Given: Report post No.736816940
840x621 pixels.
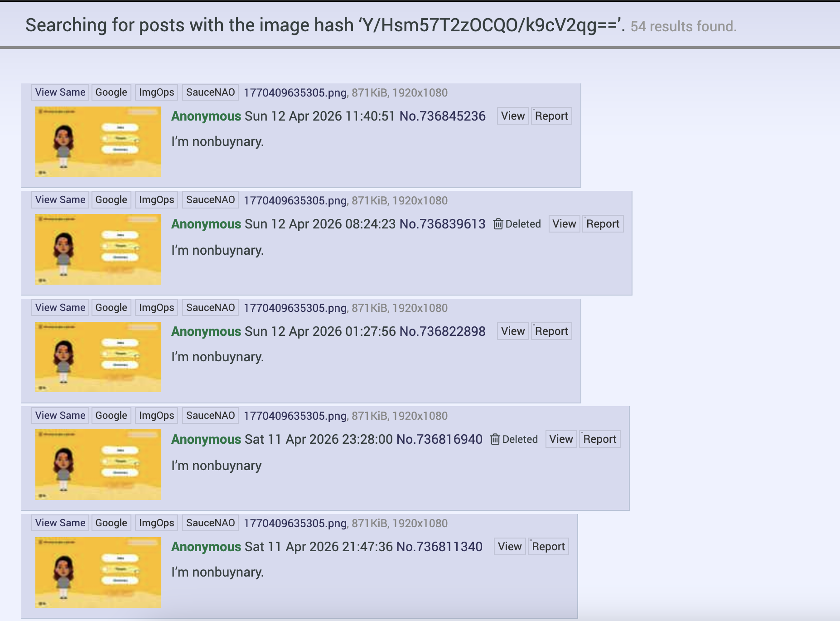Looking at the screenshot, I should [x=599, y=439].
